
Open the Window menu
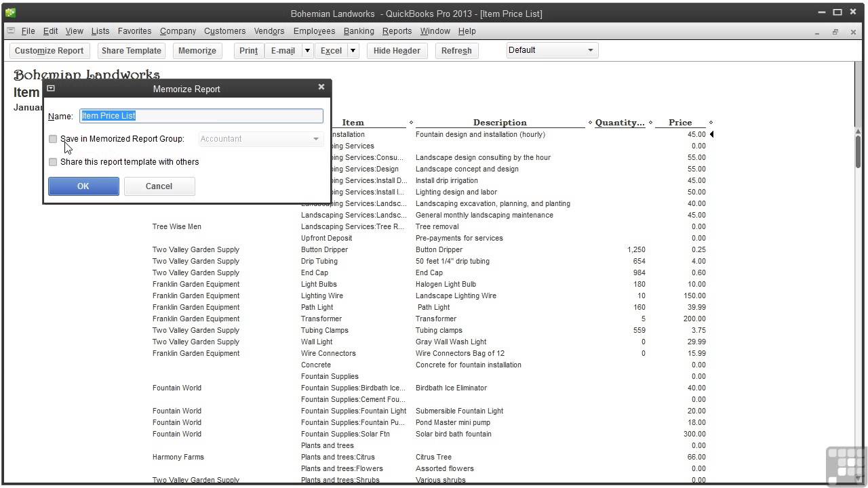point(435,31)
